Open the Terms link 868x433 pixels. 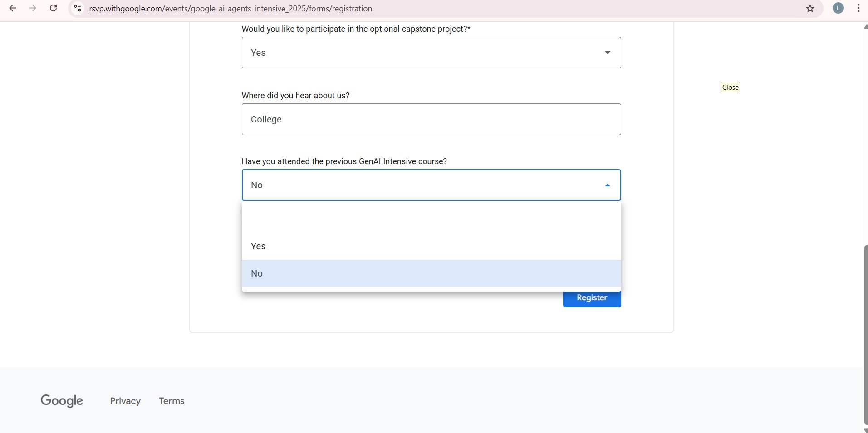(171, 400)
